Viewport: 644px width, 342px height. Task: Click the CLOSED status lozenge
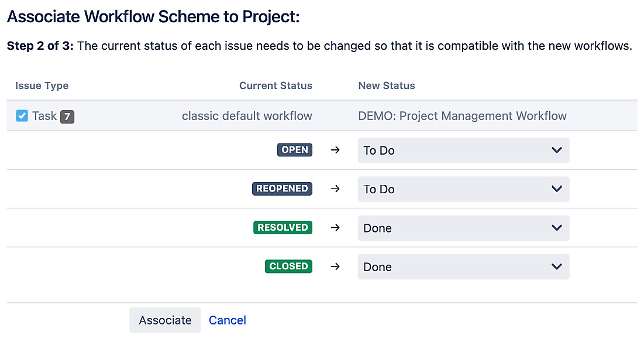click(x=288, y=266)
